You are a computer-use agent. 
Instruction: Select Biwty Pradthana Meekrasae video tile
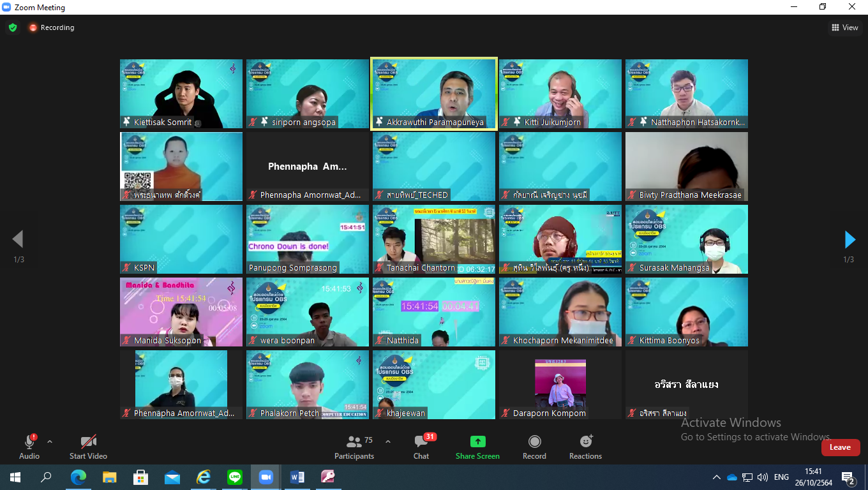(x=687, y=167)
